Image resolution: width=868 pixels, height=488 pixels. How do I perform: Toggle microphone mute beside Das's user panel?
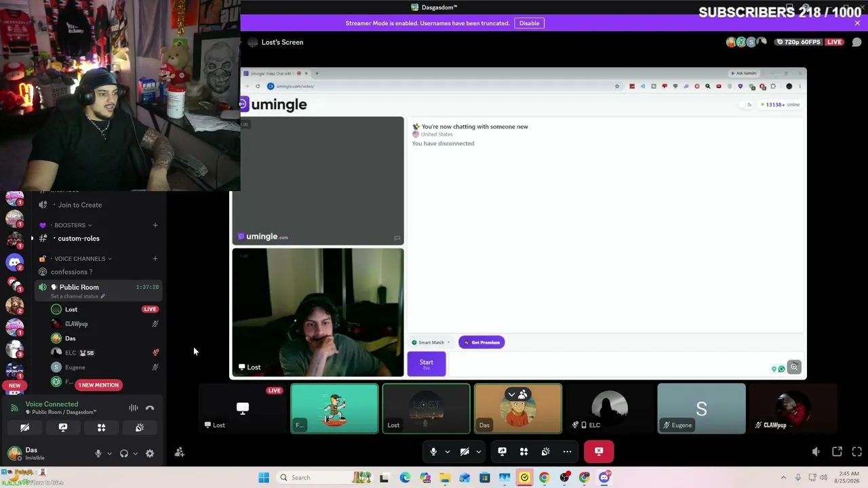(98, 453)
